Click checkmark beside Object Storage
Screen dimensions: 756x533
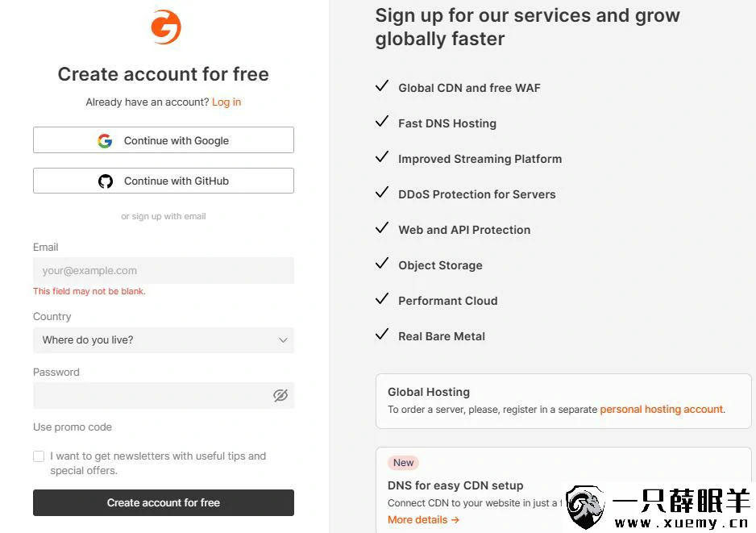[x=382, y=264]
